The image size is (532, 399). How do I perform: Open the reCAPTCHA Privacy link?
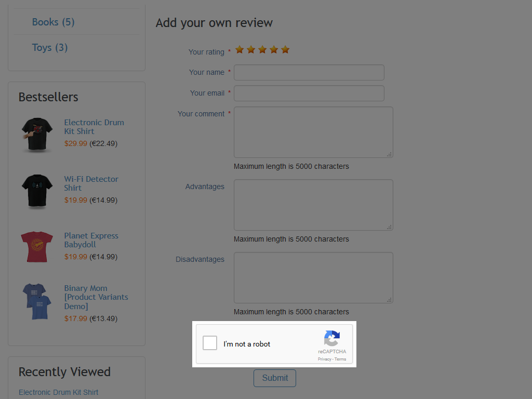324,359
